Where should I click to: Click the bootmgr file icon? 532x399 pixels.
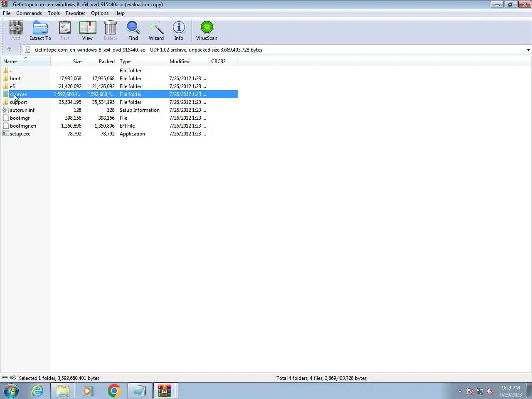5,118
